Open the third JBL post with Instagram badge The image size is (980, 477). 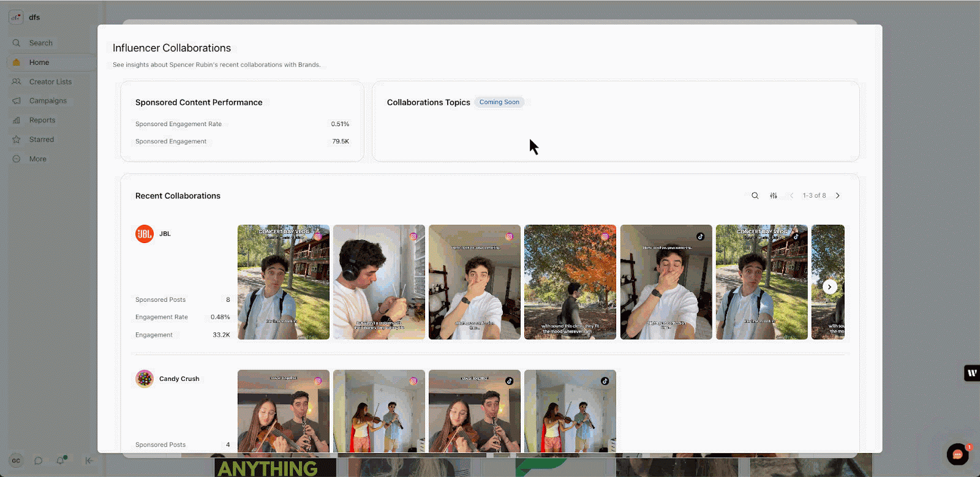pos(475,282)
